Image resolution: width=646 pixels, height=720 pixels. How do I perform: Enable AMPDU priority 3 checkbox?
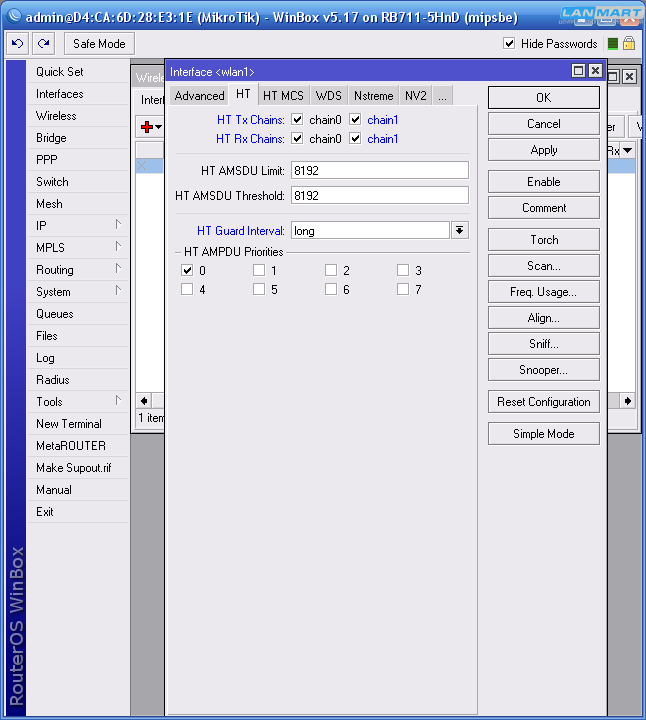(x=403, y=270)
